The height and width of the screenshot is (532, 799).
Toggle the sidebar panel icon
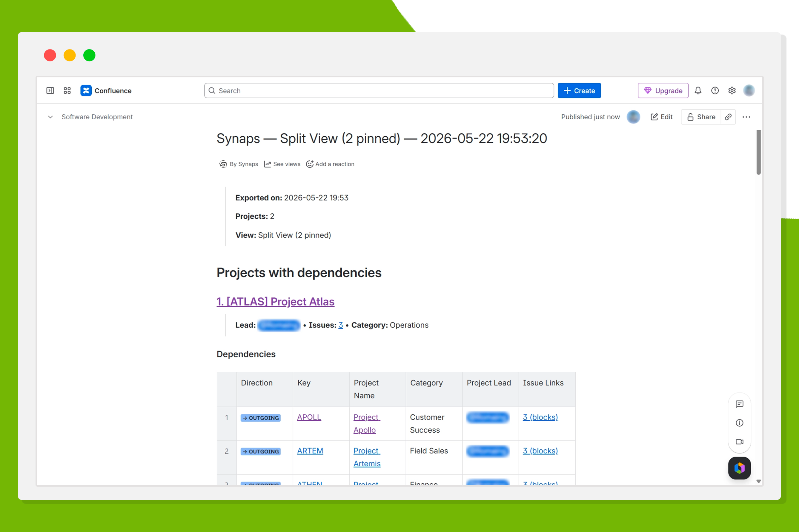(x=50, y=91)
